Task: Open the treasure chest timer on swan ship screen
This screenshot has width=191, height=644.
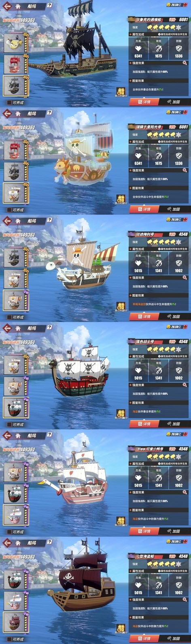Action: (x=121, y=520)
